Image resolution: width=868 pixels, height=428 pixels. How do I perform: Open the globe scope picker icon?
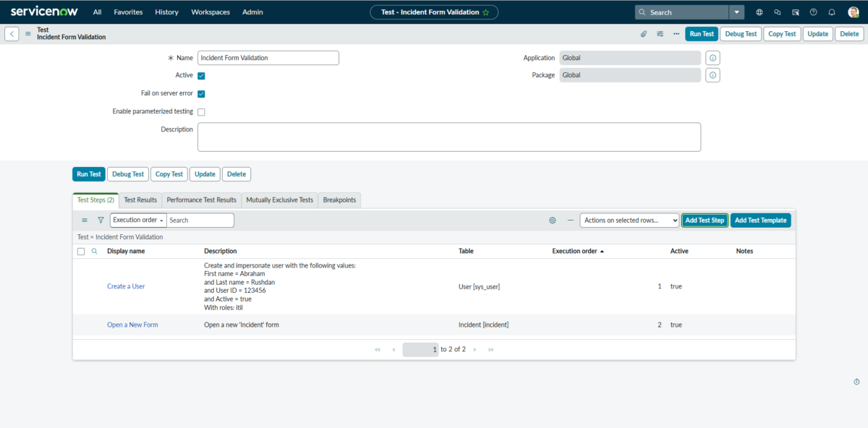click(x=759, y=12)
